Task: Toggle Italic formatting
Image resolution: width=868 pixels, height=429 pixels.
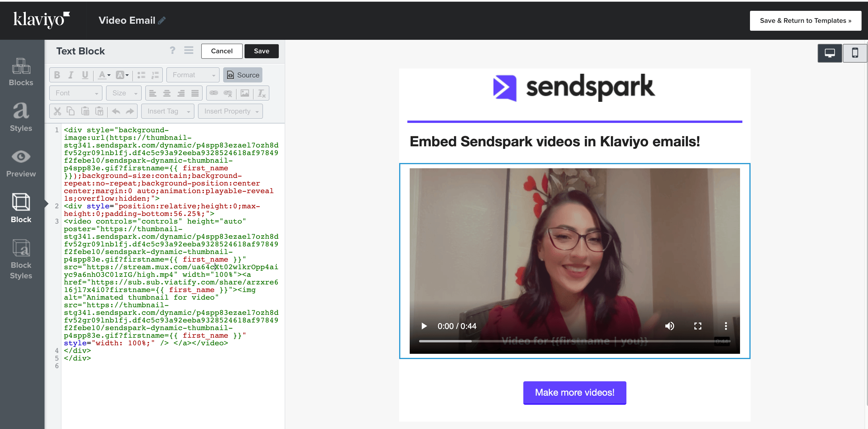Action: tap(71, 75)
